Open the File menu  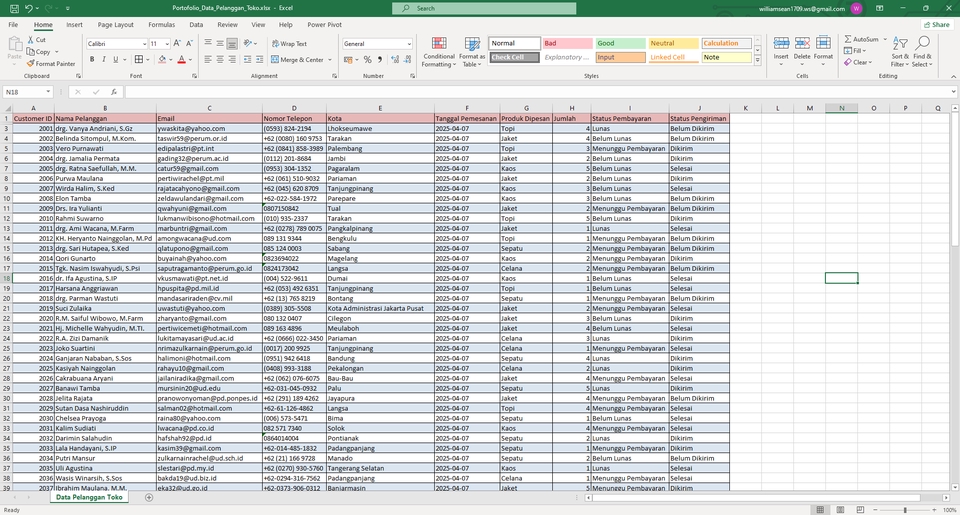point(13,24)
